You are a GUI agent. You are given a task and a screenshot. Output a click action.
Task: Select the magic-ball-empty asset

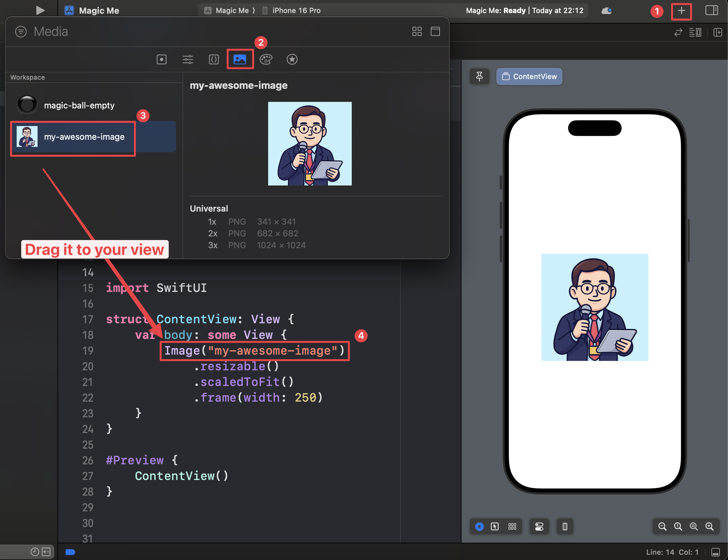pos(80,105)
